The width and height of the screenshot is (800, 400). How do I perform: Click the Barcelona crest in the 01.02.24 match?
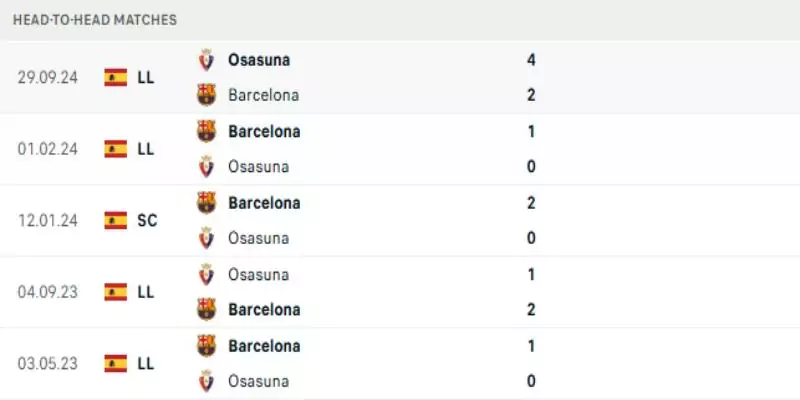[x=207, y=131]
